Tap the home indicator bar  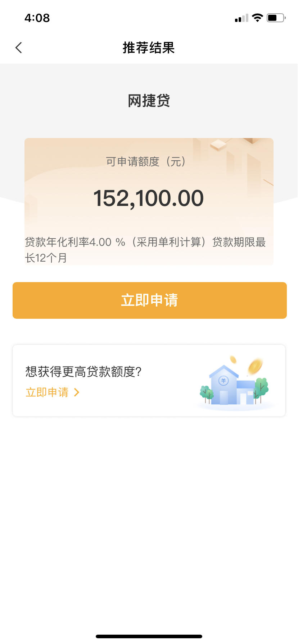[x=149, y=636]
